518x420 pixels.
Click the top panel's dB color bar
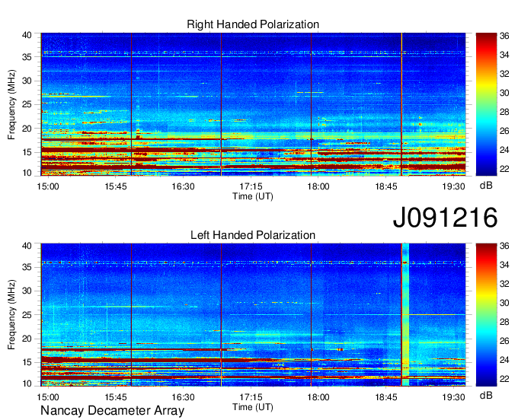pyautogui.click(x=486, y=104)
